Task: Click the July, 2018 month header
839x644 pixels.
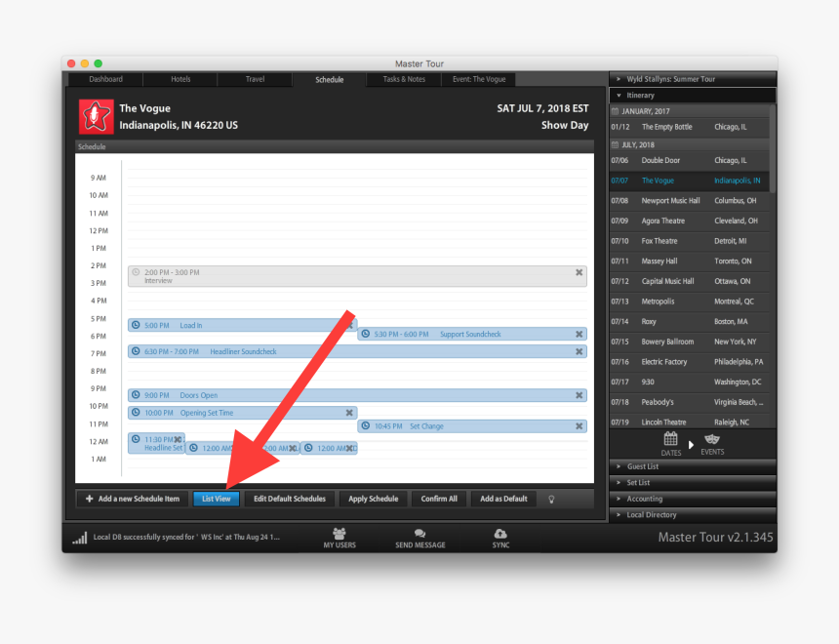Action: 689,144
